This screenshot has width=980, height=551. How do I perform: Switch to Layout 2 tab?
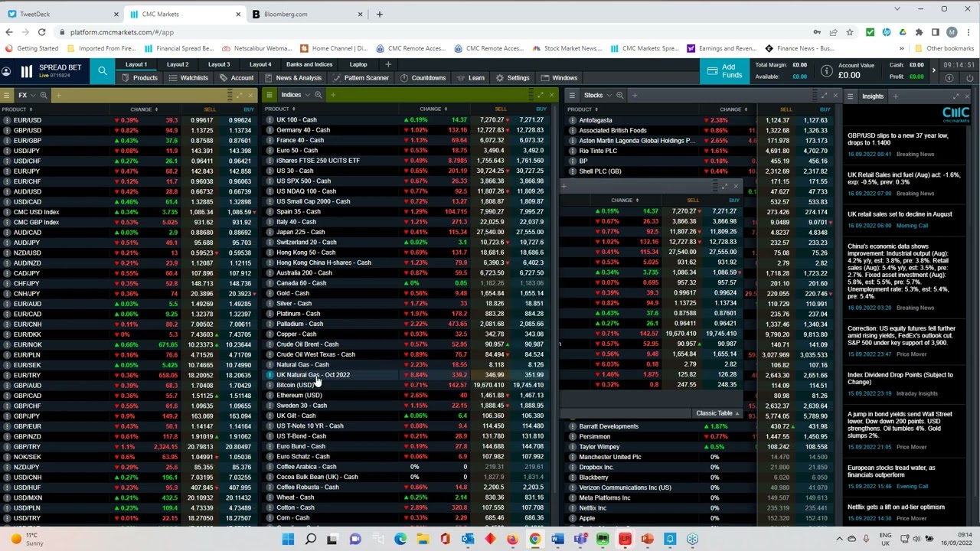(x=178, y=64)
